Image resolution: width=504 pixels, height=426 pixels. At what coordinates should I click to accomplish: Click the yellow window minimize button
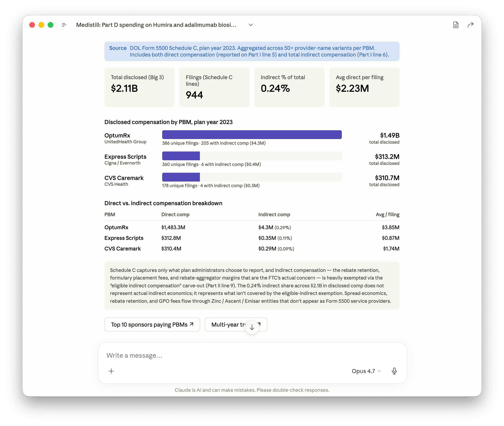pyautogui.click(x=41, y=25)
